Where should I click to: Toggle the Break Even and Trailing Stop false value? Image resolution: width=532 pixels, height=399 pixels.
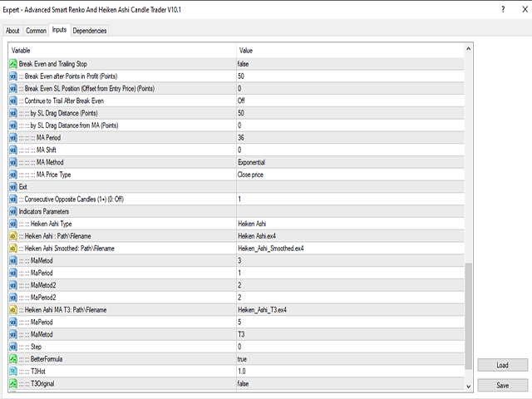click(x=350, y=64)
